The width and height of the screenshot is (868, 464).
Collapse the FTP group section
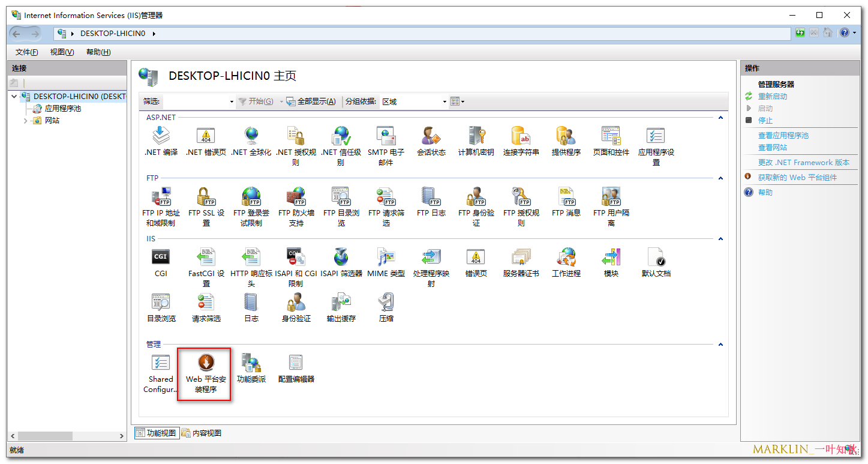(720, 178)
